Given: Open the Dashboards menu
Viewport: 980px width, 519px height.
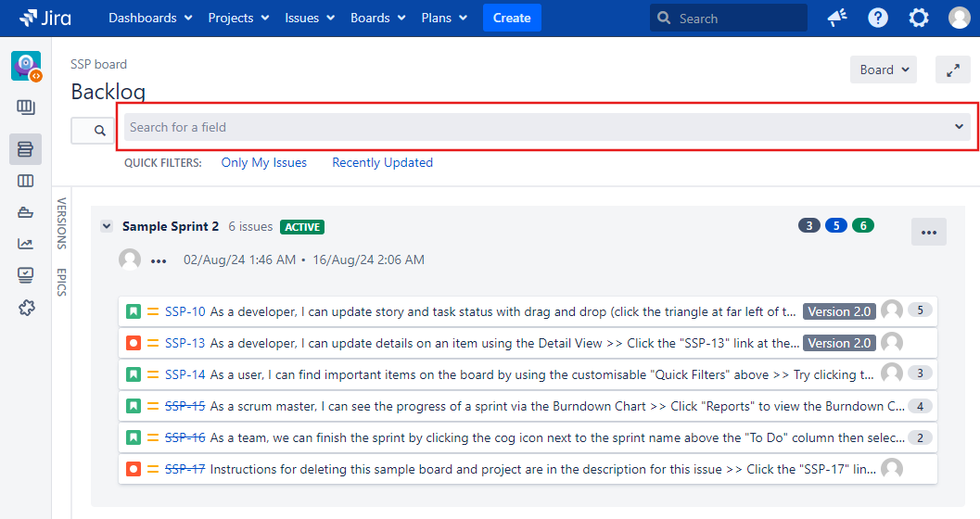Looking at the screenshot, I should pos(150,18).
